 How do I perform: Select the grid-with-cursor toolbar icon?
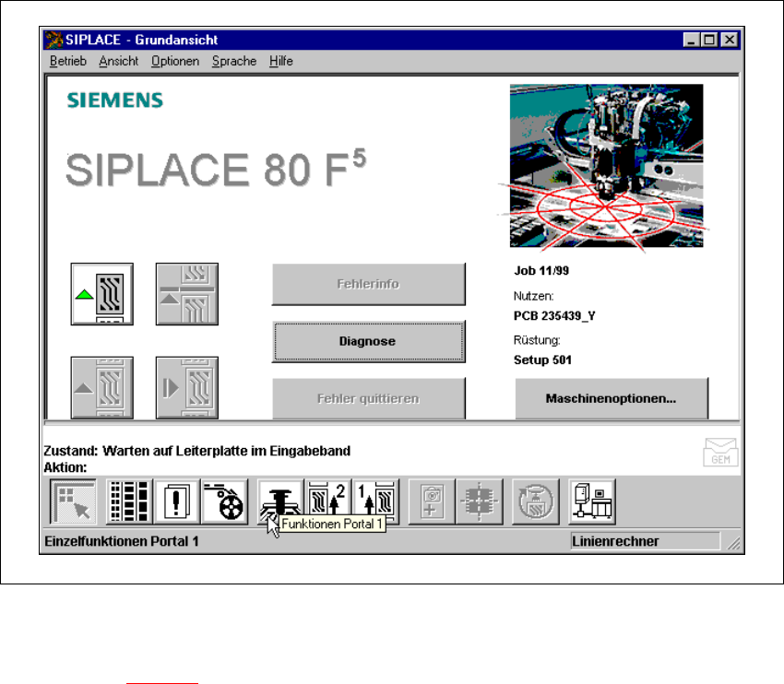click(x=74, y=501)
